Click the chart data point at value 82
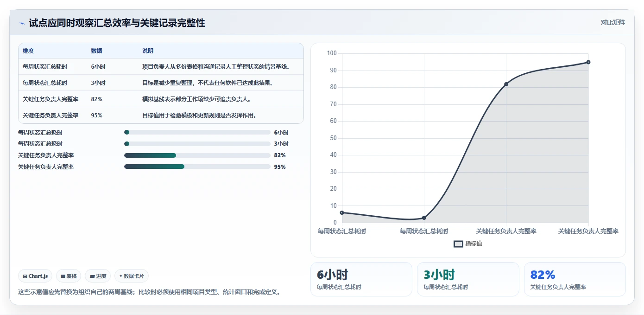Image resolution: width=644 pixels, height=315 pixels. point(506,84)
